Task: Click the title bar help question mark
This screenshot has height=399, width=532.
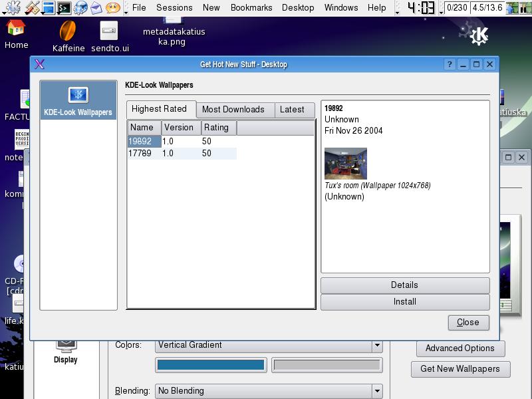Action: tap(450, 64)
